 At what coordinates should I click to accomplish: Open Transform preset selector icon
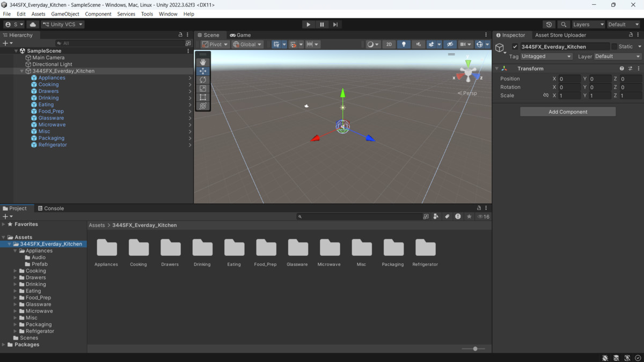(630, 69)
